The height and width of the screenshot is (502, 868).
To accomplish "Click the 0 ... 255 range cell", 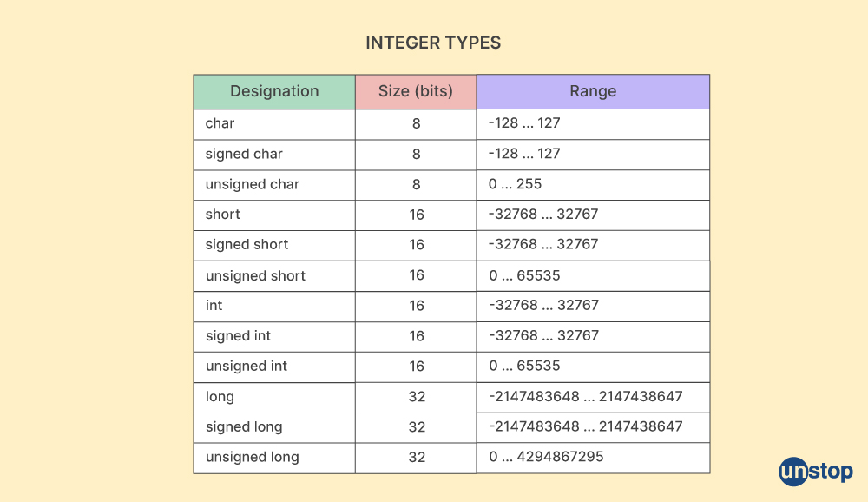I will [x=593, y=185].
